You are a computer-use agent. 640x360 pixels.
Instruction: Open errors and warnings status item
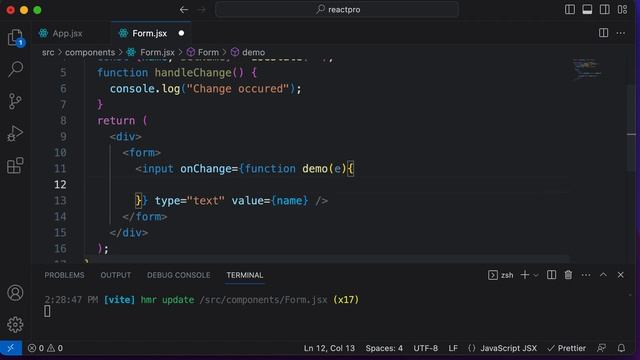click(x=45, y=348)
